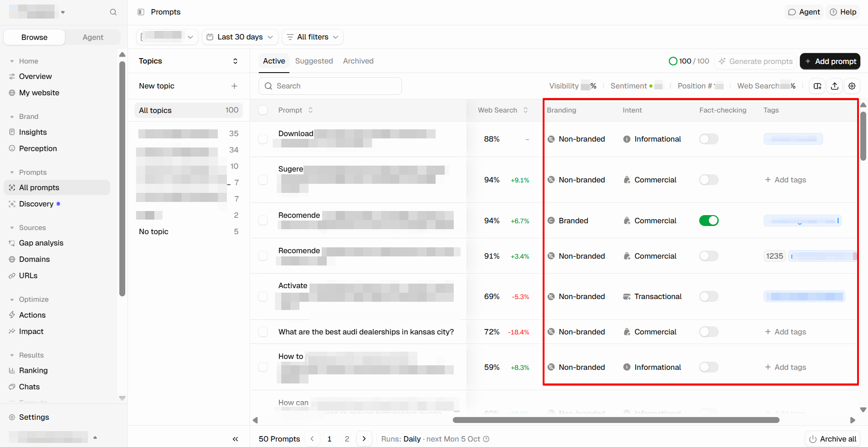Switch to the Agent tab in sidebar
Screen dimensions: 868x447
[93, 37]
